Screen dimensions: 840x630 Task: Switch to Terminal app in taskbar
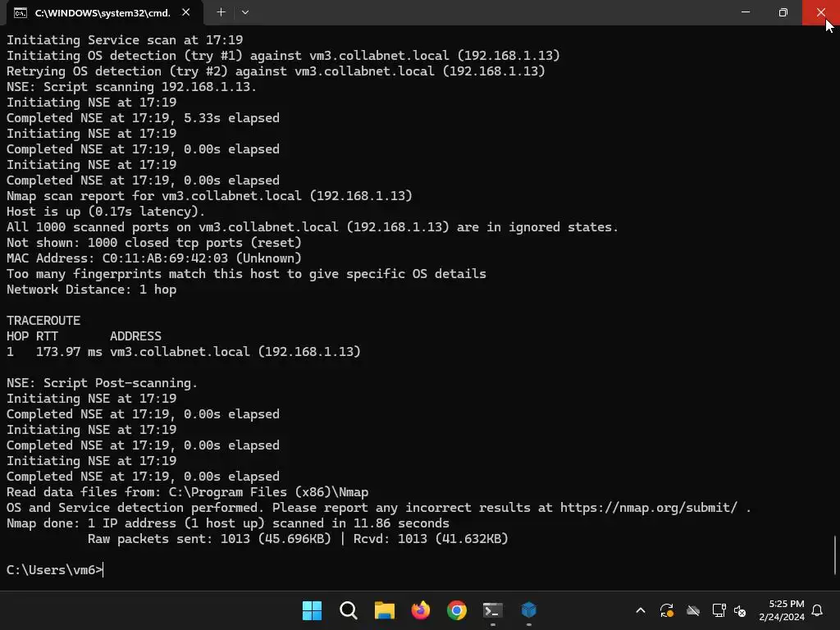493,610
